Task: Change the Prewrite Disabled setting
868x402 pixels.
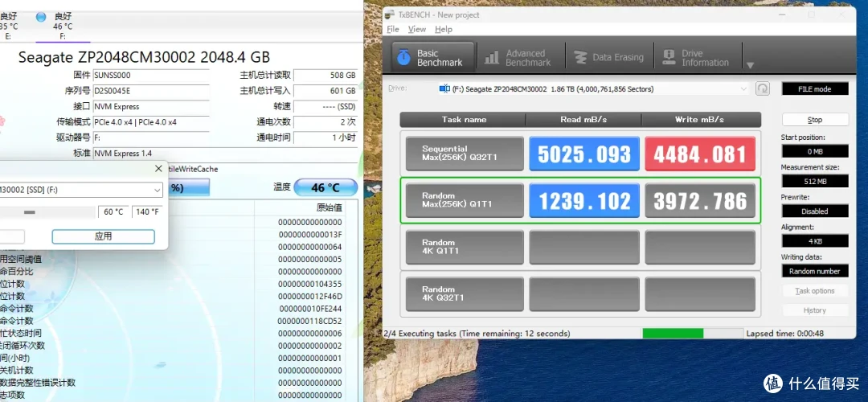Action: tap(815, 211)
